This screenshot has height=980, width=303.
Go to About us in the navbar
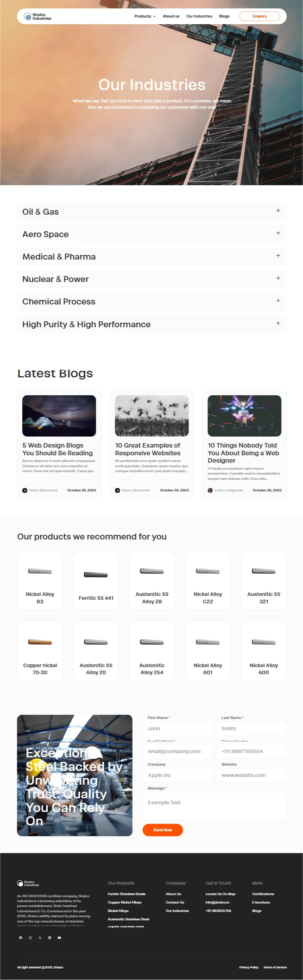pyautogui.click(x=171, y=16)
